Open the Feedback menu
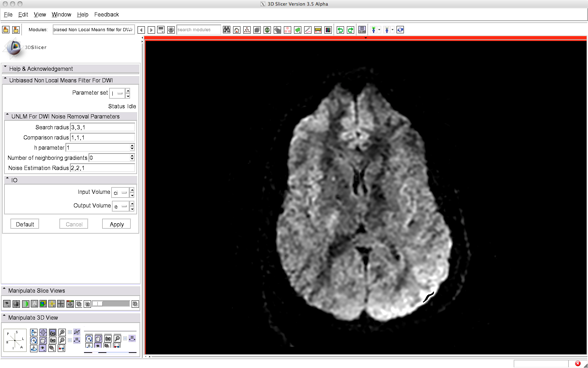This screenshot has height=368, width=588. (106, 14)
